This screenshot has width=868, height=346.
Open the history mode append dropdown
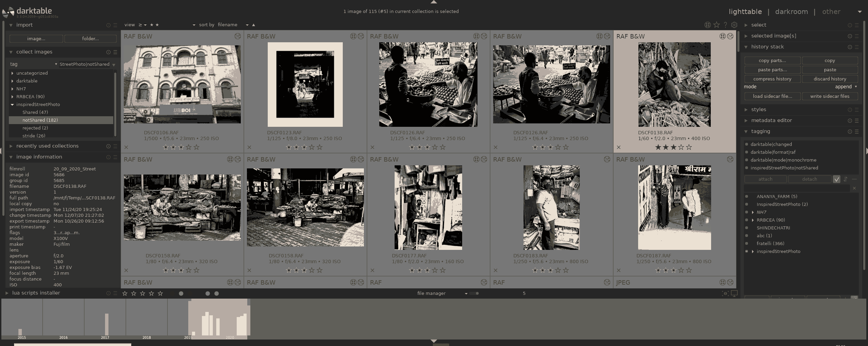point(846,87)
